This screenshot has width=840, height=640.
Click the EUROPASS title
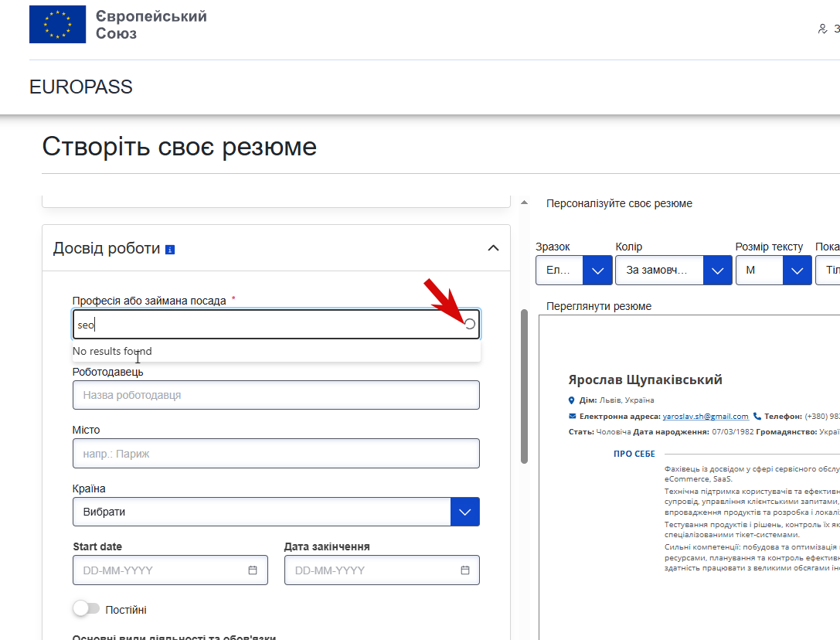pyautogui.click(x=81, y=87)
